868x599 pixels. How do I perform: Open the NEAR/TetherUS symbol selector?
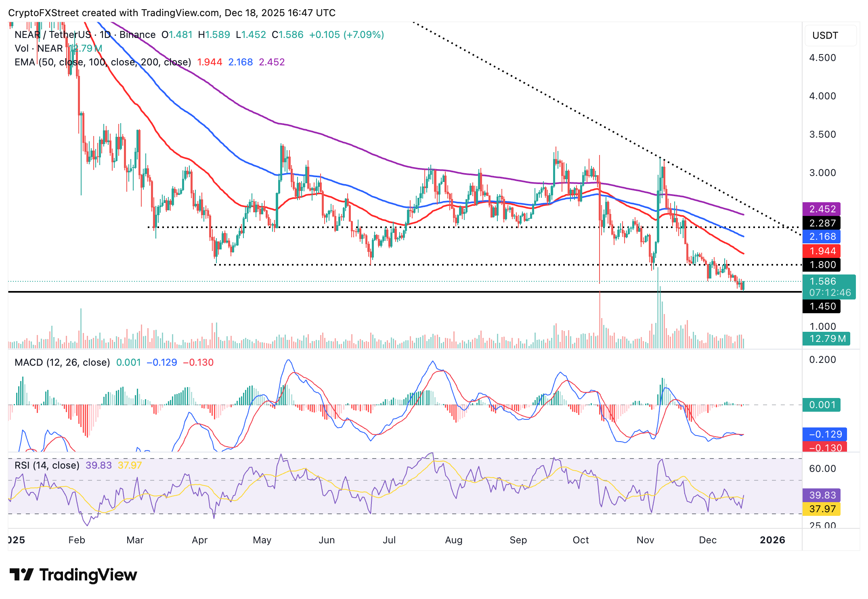[x=52, y=35]
